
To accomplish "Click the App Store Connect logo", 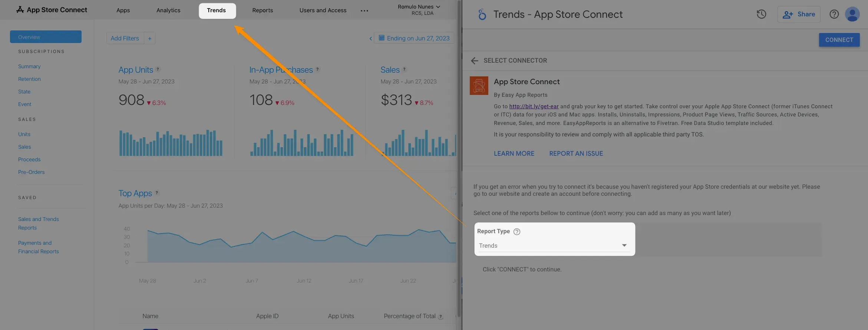I will pos(52,10).
